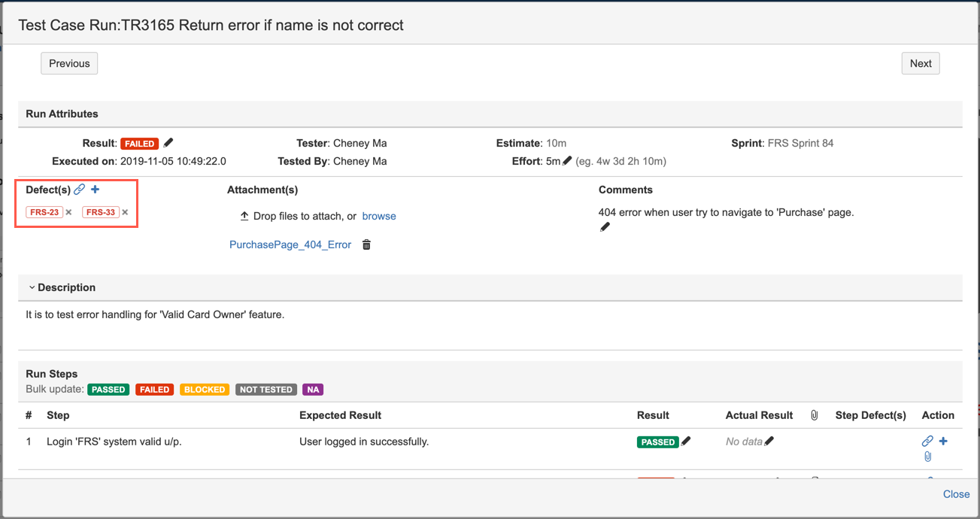Link an existing defect via chain icon
The image size is (980, 519).
pyautogui.click(x=79, y=190)
